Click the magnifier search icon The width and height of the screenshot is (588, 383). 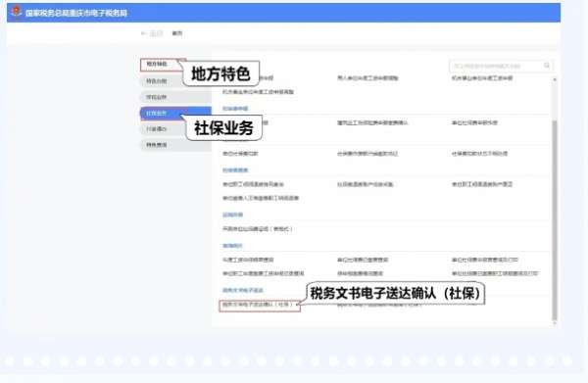tap(547, 66)
